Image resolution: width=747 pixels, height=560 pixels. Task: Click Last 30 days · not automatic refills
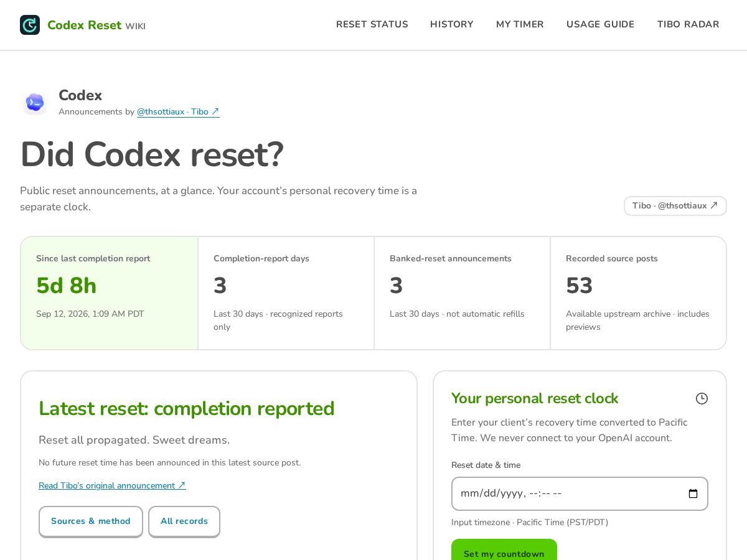(457, 314)
